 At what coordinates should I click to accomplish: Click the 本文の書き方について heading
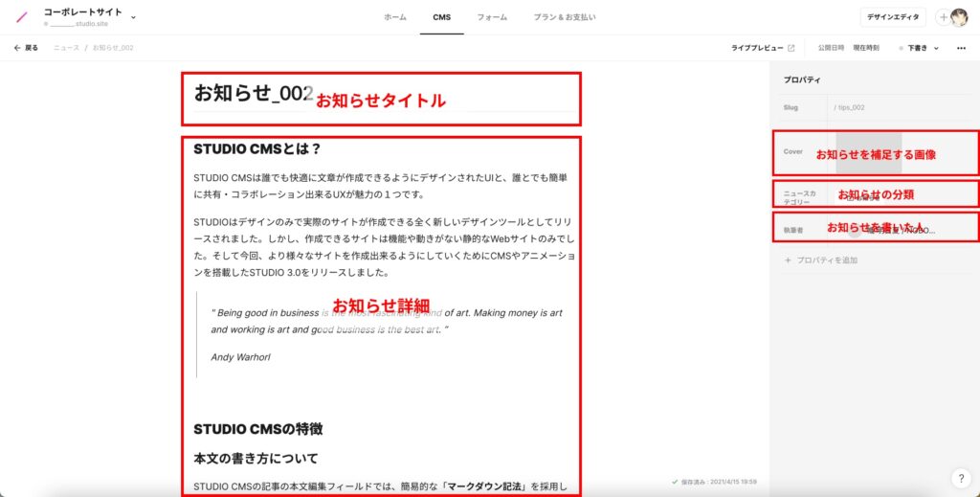(x=256, y=459)
